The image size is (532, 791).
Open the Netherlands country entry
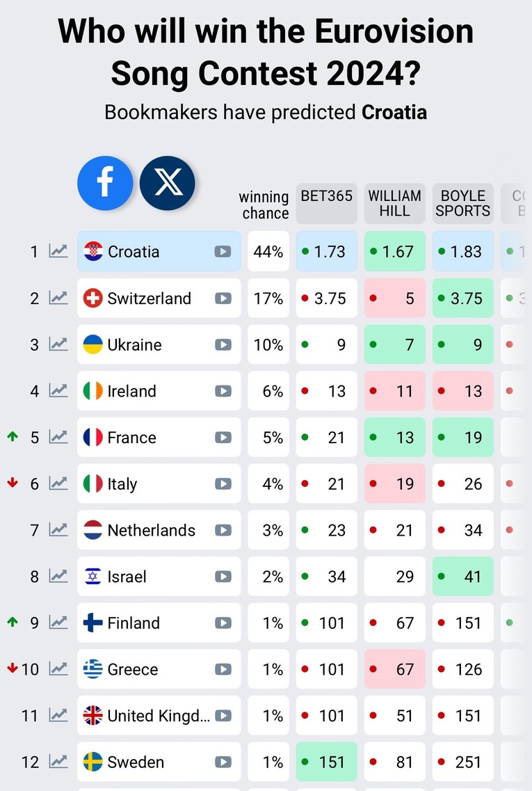click(159, 529)
